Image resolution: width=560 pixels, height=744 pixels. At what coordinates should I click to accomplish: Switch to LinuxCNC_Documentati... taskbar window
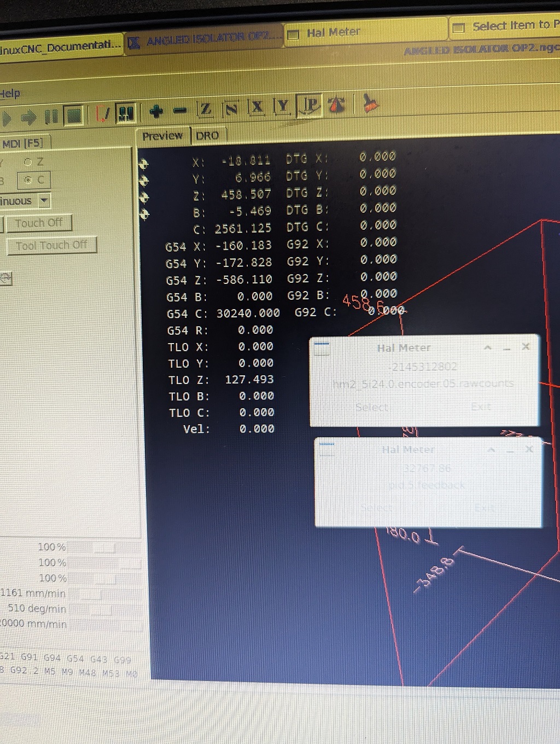point(61,47)
